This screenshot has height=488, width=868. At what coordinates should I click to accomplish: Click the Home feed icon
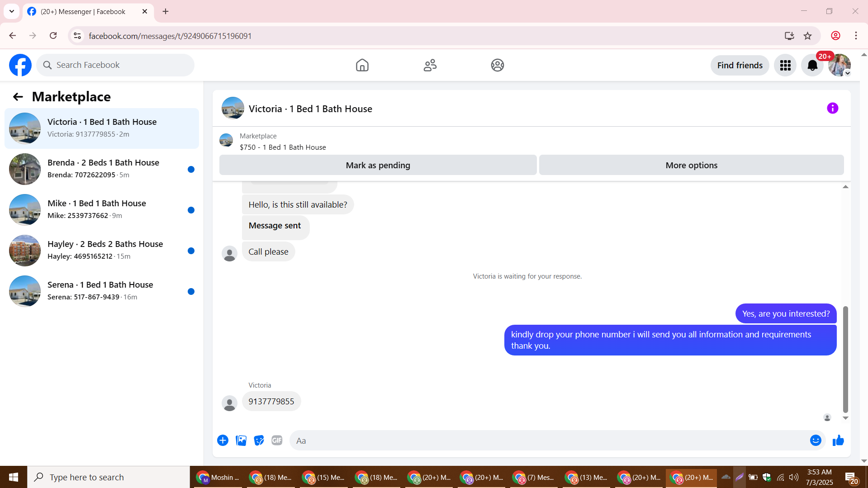[362, 65]
